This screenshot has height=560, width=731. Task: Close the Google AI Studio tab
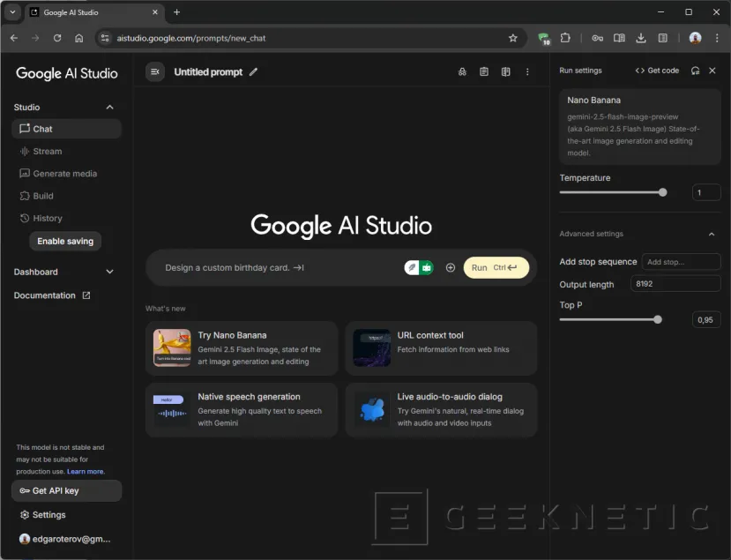(x=155, y=12)
